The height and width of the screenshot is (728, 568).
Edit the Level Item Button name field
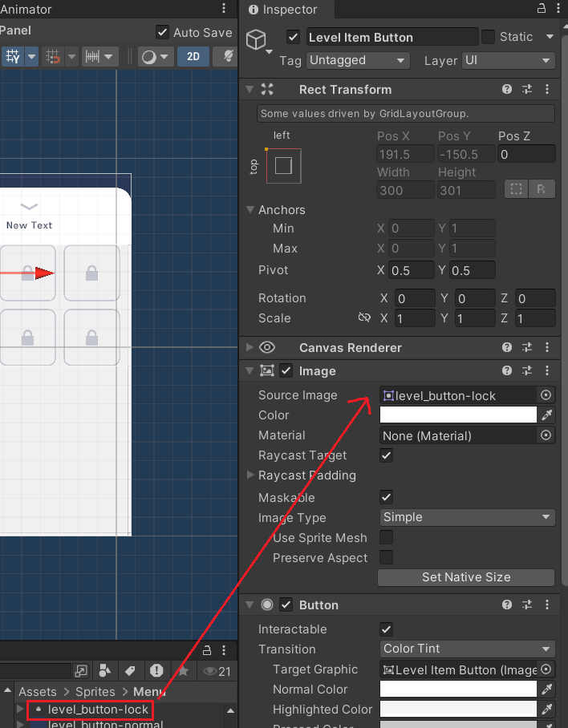tap(392, 37)
